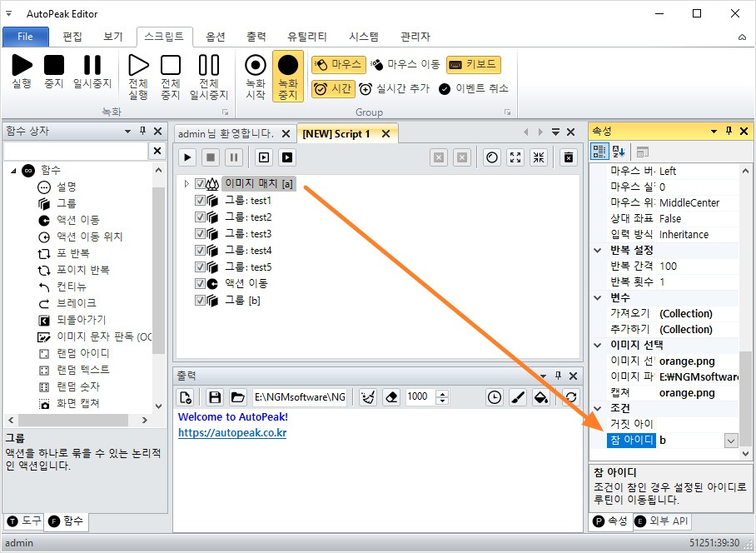Viewport: 756px width, 553px height.
Task: Switch to 외부 API bottom tab
Action: coord(661,521)
